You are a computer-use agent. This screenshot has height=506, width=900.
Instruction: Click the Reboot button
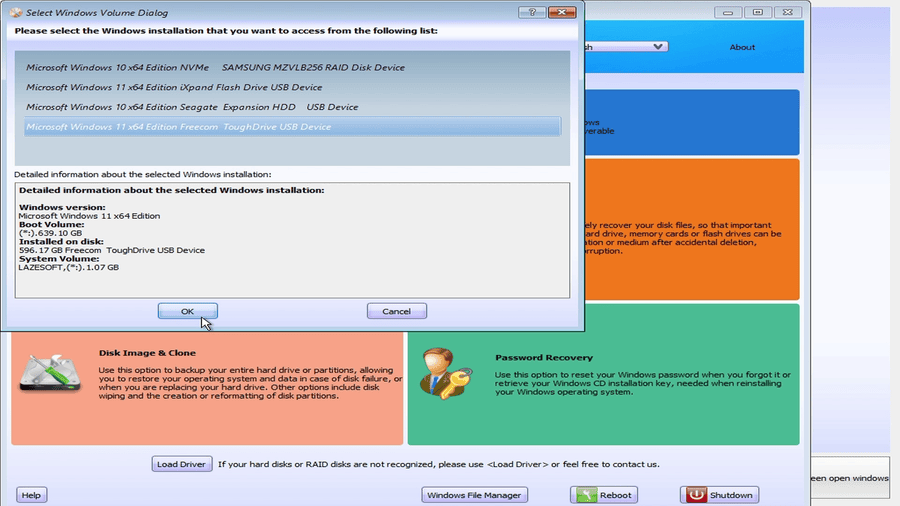pyautogui.click(x=604, y=495)
